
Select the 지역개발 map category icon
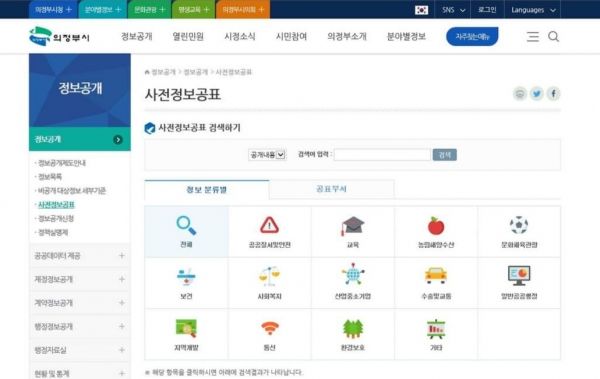(186, 328)
